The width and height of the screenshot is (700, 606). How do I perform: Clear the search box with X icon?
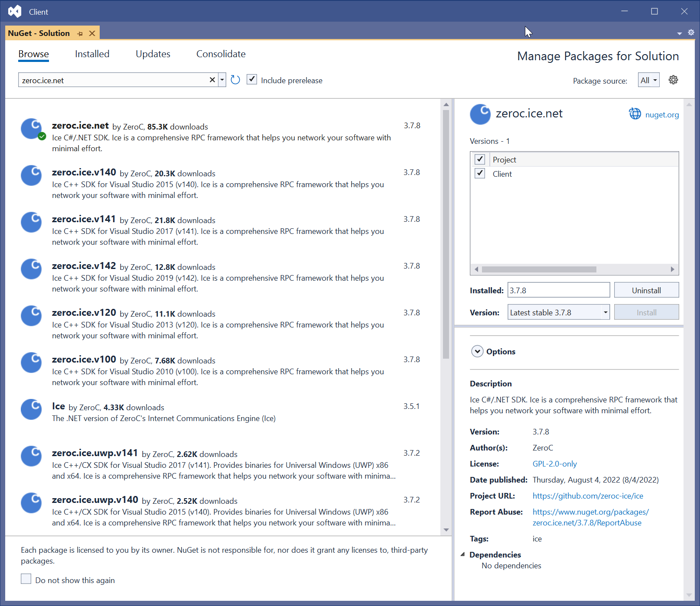click(x=212, y=80)
